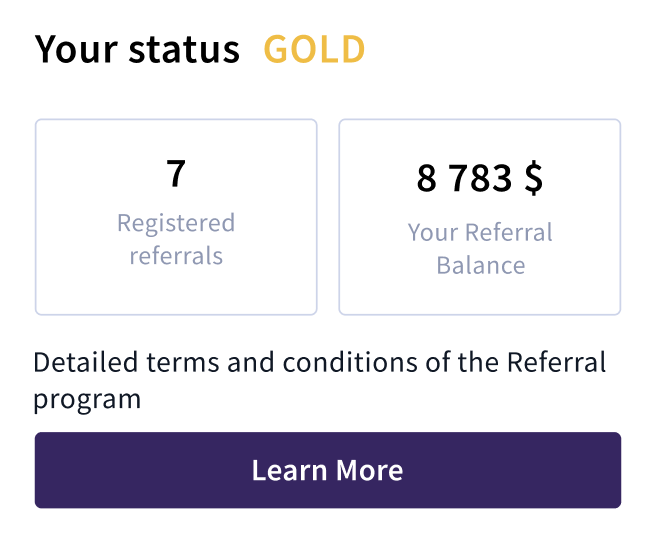The image size is (656, 544).
Task: Click the word "Your" in the status heading
Action: click(76, 49)
